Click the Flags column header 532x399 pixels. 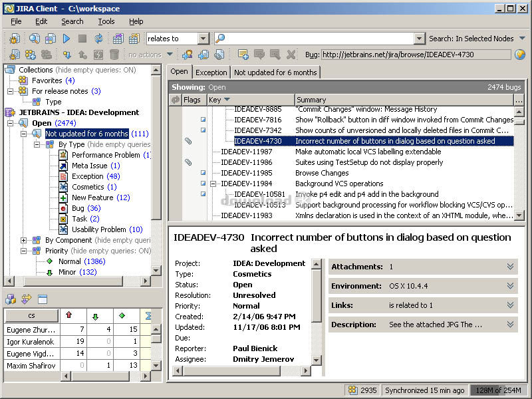pyautogui.click(x=194, y=100)
